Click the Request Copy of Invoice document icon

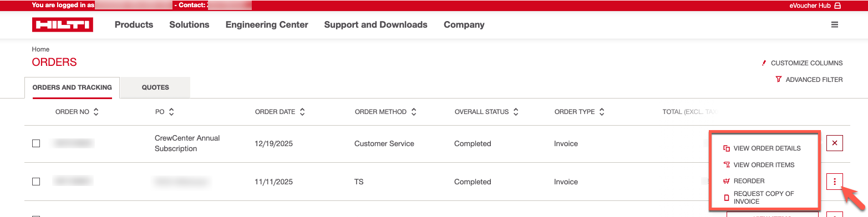coord(727,198)
